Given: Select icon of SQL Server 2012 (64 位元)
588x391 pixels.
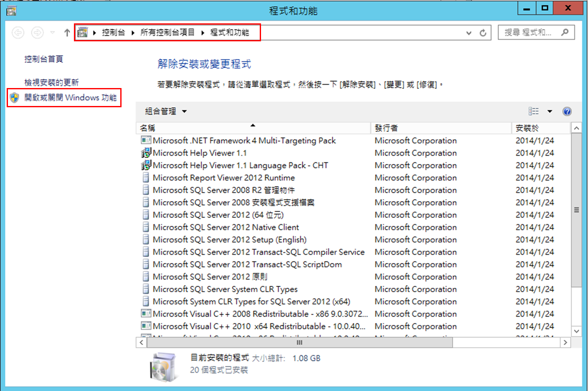Looking at the screenshot, I should pyautogui.click(x=146, y=215).
